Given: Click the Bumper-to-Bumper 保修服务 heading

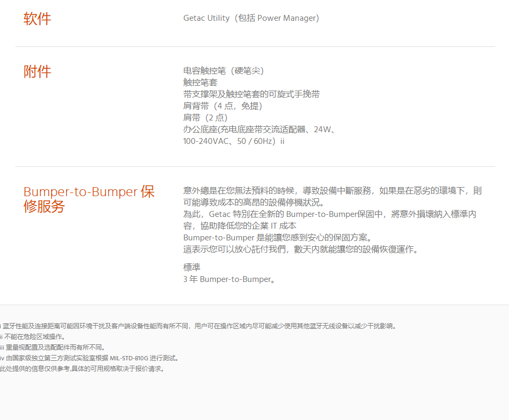Looking at the screenshot, I should coord(88,199).
